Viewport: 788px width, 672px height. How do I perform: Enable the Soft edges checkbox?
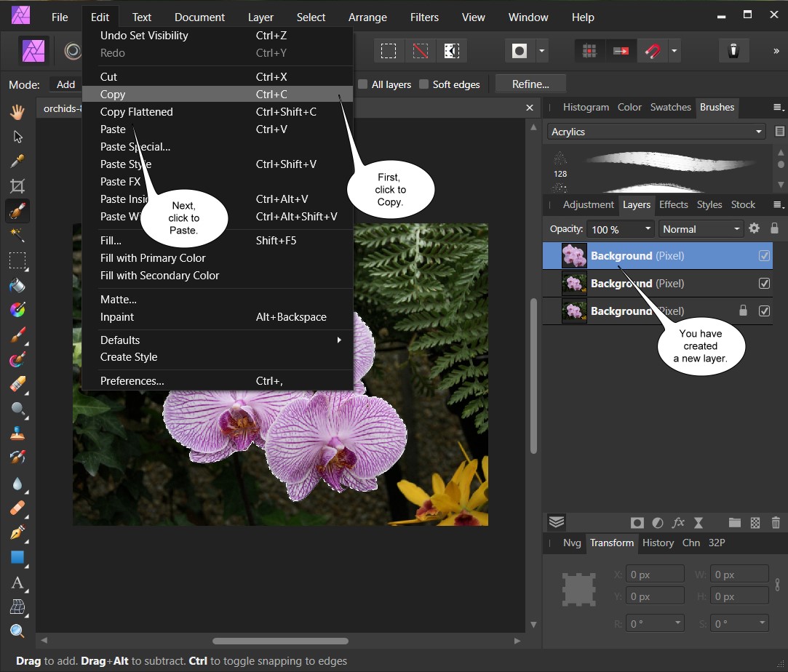424,84
